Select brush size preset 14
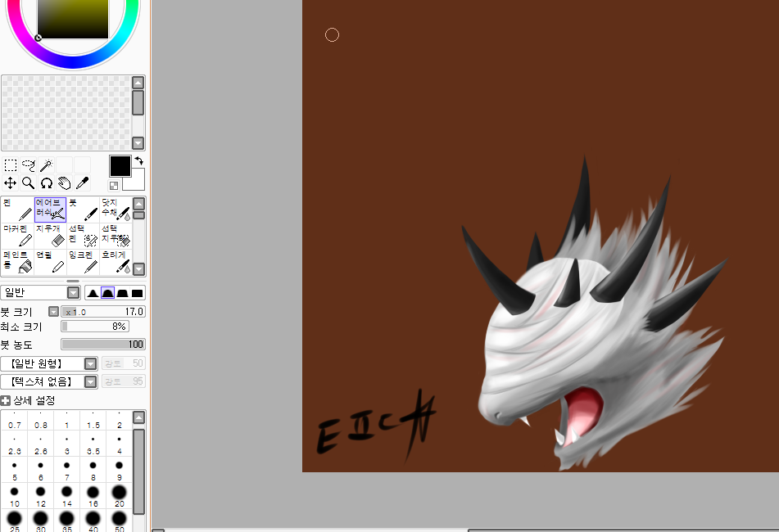The image size is (779, 532). pos(66,498)
